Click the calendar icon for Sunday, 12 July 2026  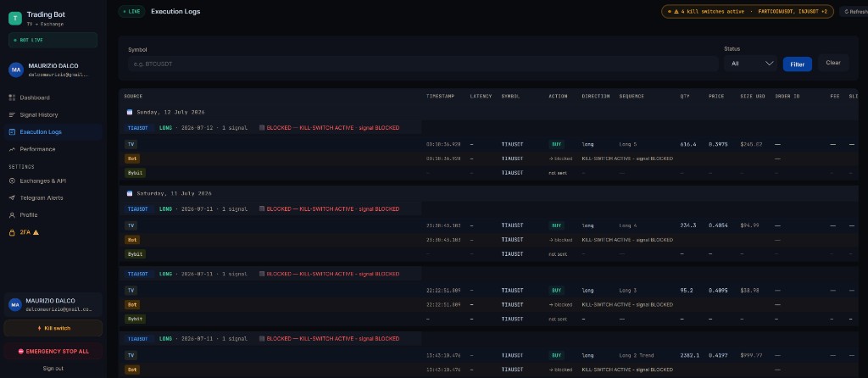(x=130, y=112)
